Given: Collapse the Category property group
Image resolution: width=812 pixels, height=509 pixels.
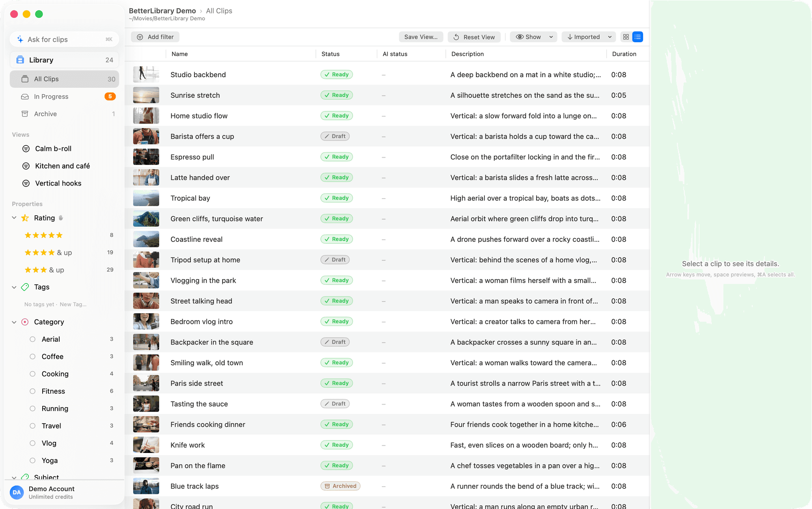Looking at the screenshot, I should [x=14, y=322].
